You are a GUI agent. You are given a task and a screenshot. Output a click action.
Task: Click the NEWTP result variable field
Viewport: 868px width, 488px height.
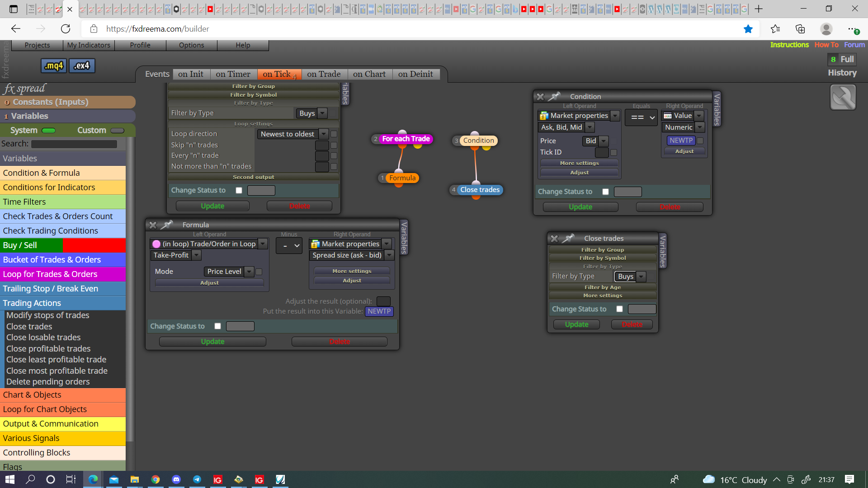(379, 311)
